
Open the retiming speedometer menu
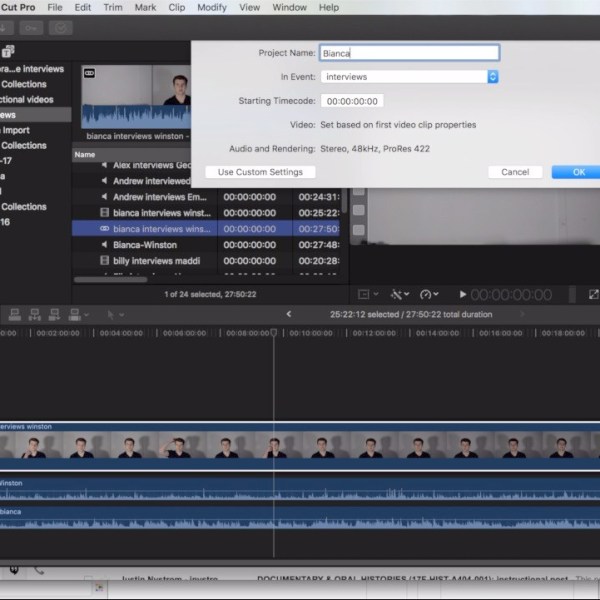pyautogui.click(x=429, y=295)
